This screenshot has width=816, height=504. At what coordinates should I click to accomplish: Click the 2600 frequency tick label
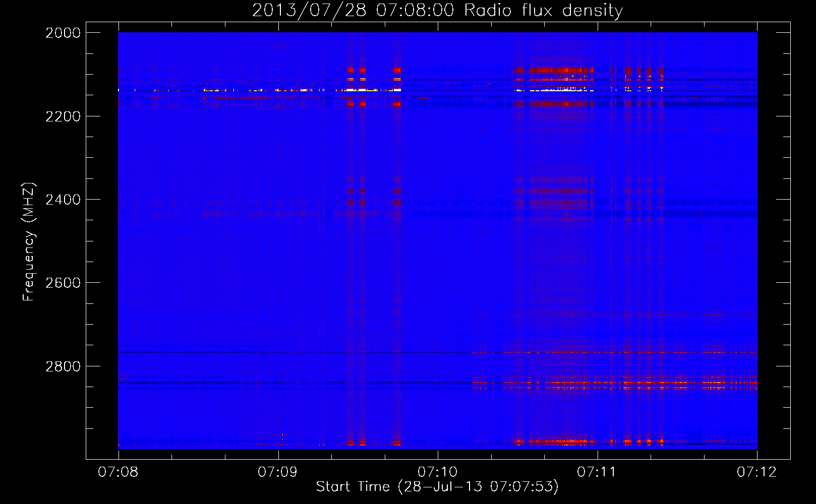pyautogui.click(x=63, y=283)
